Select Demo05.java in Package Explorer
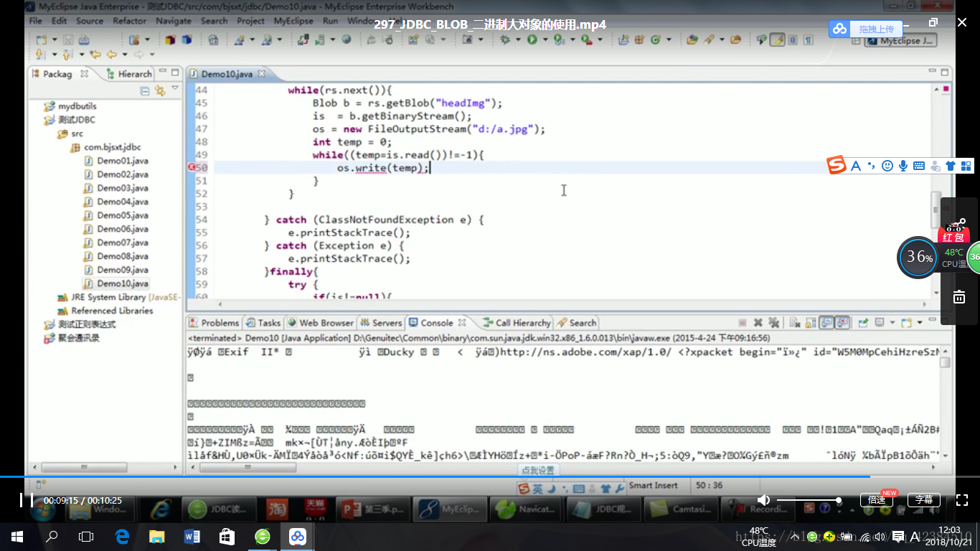This screenshot has width=980, height=551. pyautogui.click(x=116, y=215)
